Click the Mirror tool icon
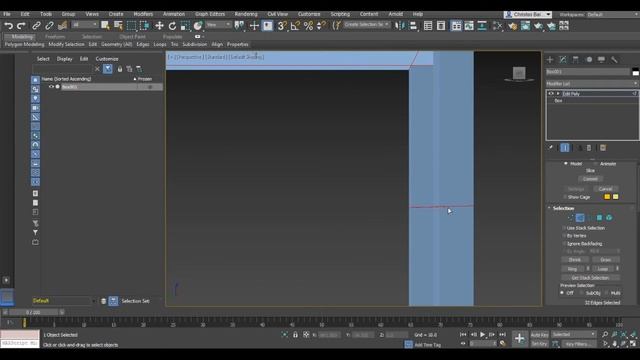Screen dimensions: 640x360 (x=399, y=26)
